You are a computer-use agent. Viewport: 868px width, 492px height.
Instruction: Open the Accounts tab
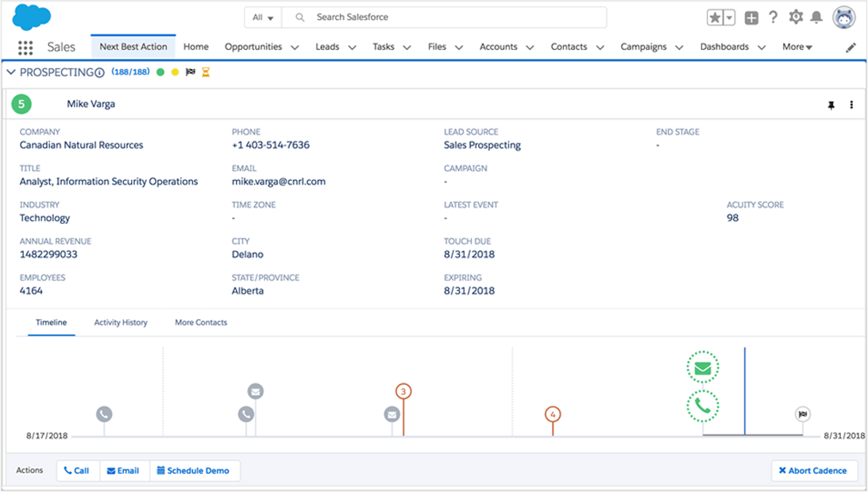pyautogui.click(x=498, y=47)
